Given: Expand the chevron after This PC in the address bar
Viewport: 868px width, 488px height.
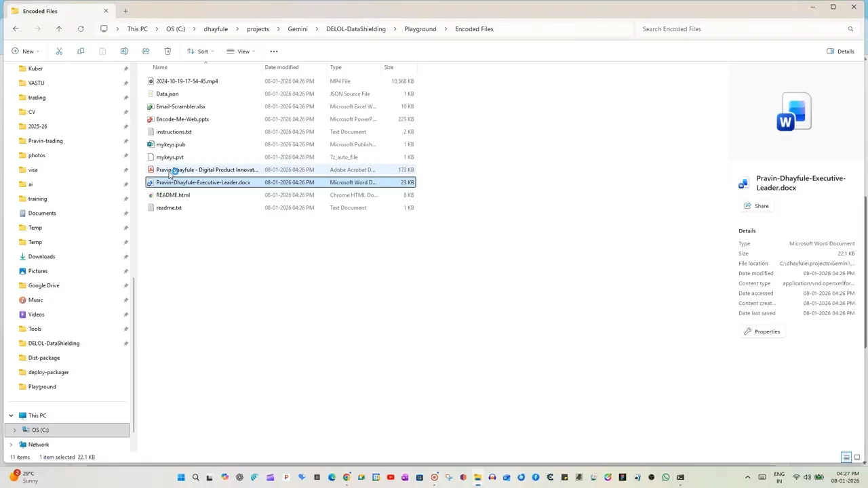Looking at the screenshot, I should tap(157, 29).
